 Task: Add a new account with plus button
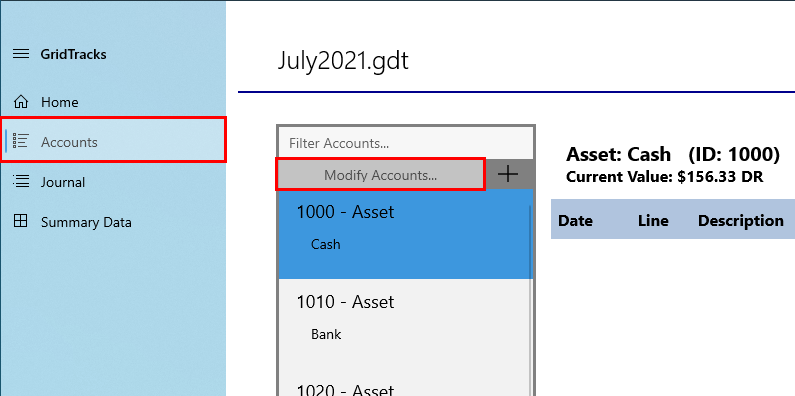(x=508, y=174)
